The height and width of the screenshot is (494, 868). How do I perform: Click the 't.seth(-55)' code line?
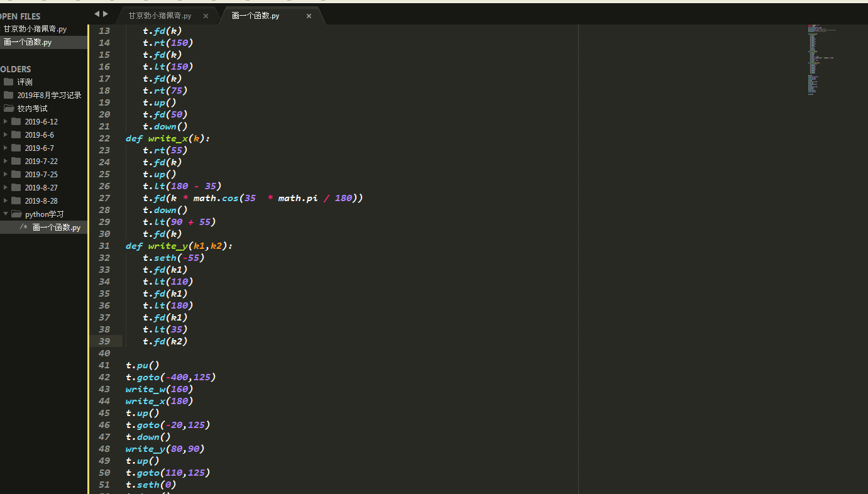click(173, 258)
